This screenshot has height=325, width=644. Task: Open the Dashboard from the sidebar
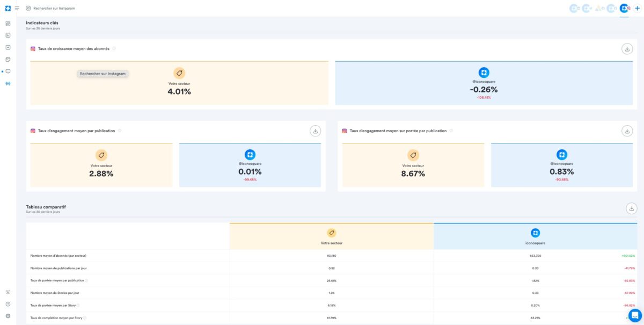9,24
